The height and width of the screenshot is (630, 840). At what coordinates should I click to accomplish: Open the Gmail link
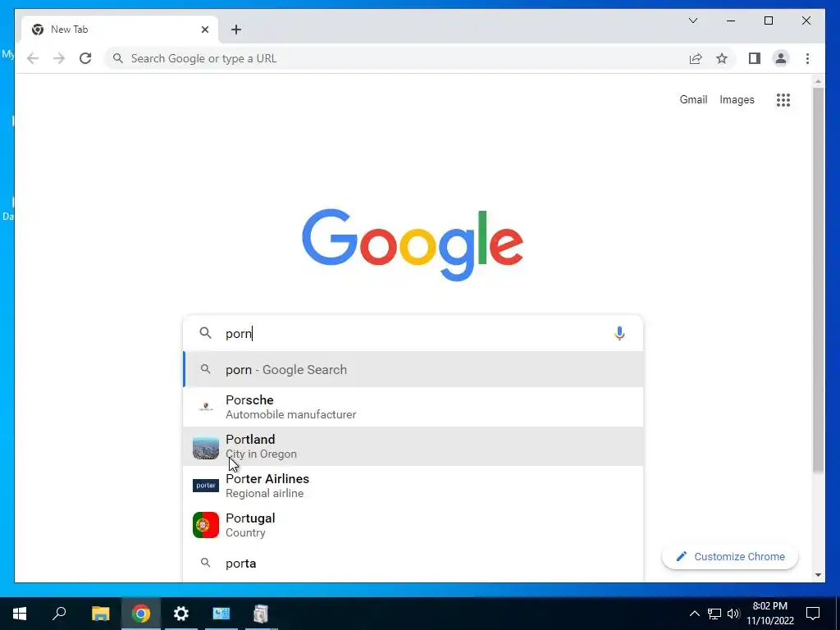(x=693, y=99)
